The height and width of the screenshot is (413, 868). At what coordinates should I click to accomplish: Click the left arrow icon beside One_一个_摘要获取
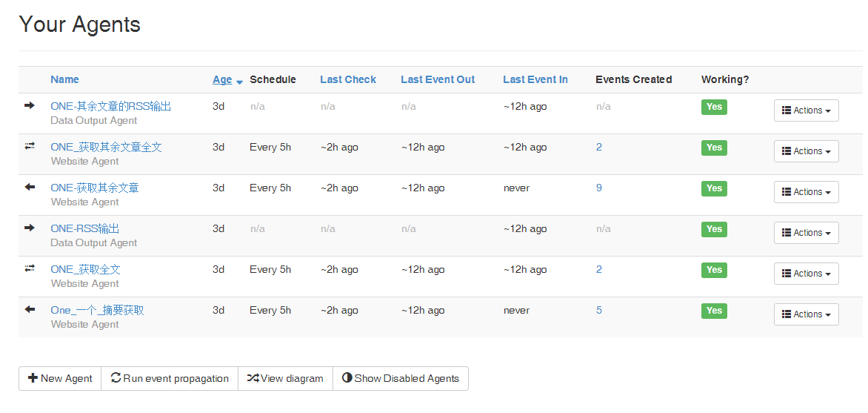[30, 310]
